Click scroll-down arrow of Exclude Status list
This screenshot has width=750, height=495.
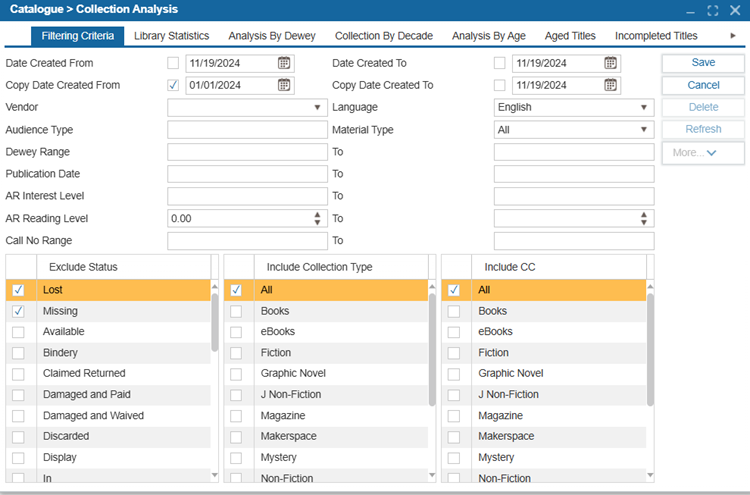[215, 475]
